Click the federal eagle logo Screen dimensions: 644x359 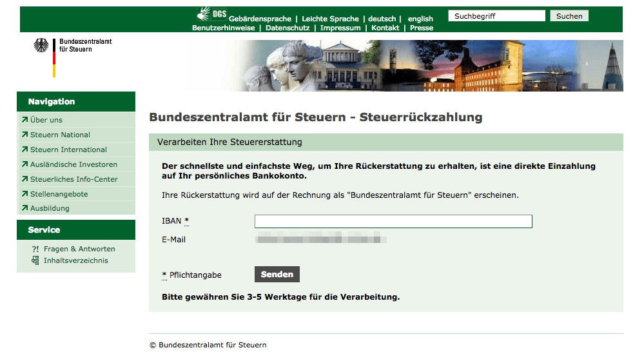click(41, 45)
